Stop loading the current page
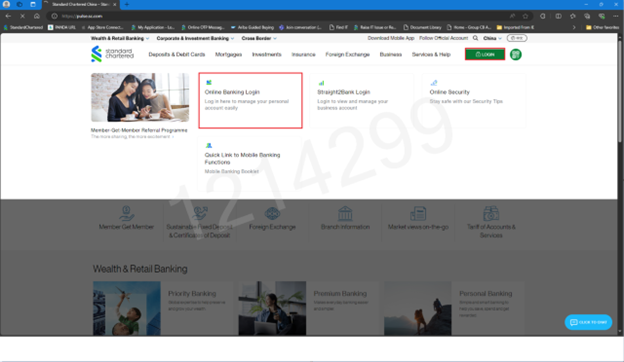This screenshot has width=624, height=362. [x=22, y=16]
